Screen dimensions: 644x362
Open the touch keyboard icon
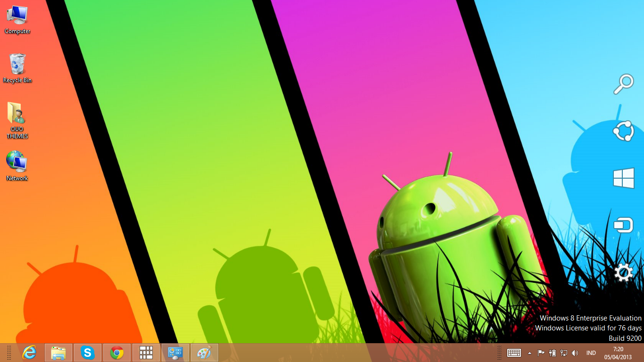coord(514,353)
